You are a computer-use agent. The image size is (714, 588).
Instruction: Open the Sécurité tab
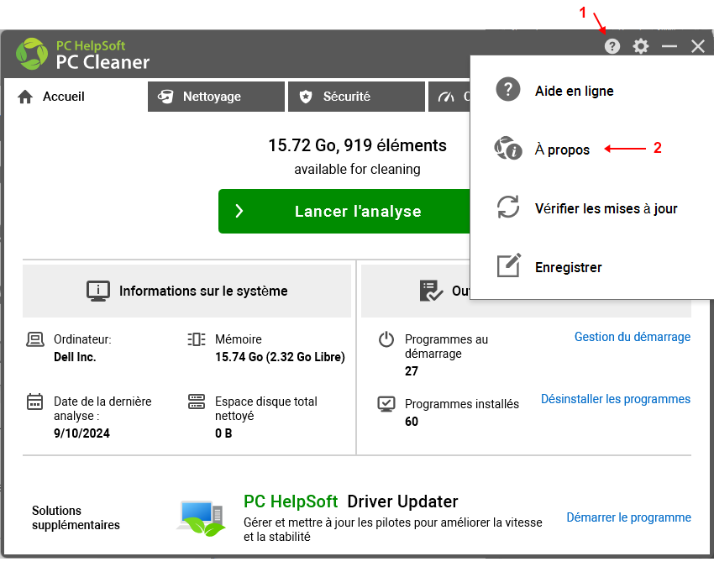[x=356, y=97]
